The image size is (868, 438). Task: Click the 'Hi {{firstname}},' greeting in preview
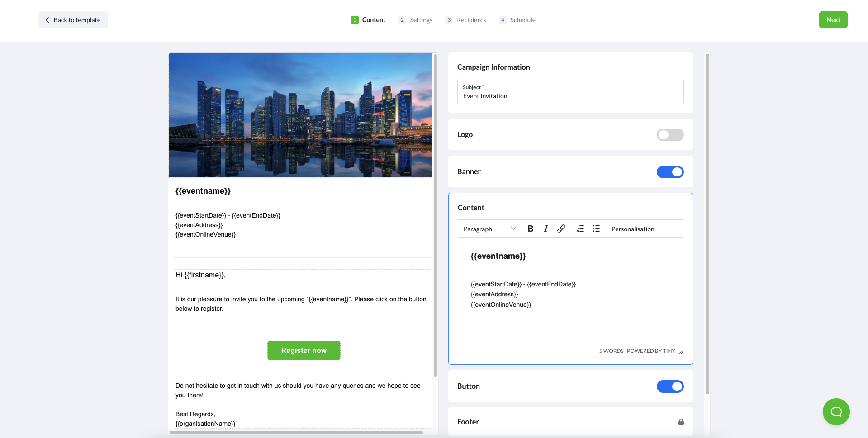coord(200,275)
